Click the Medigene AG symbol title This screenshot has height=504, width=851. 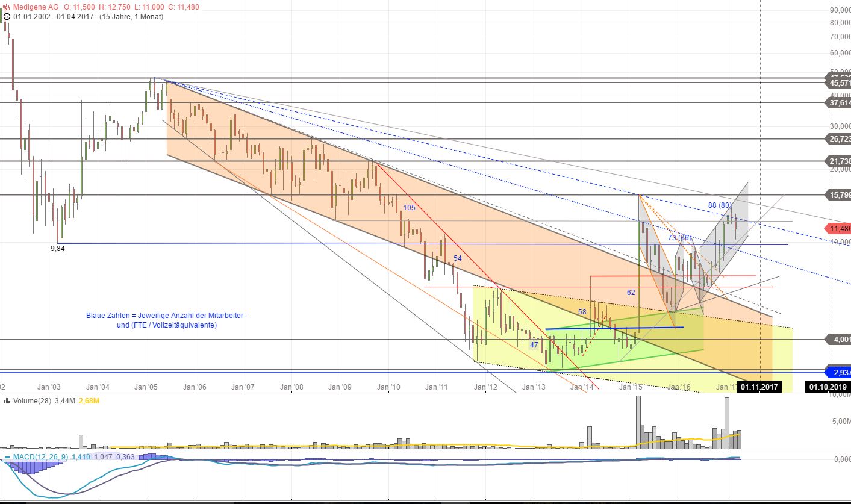coord(34,5)
